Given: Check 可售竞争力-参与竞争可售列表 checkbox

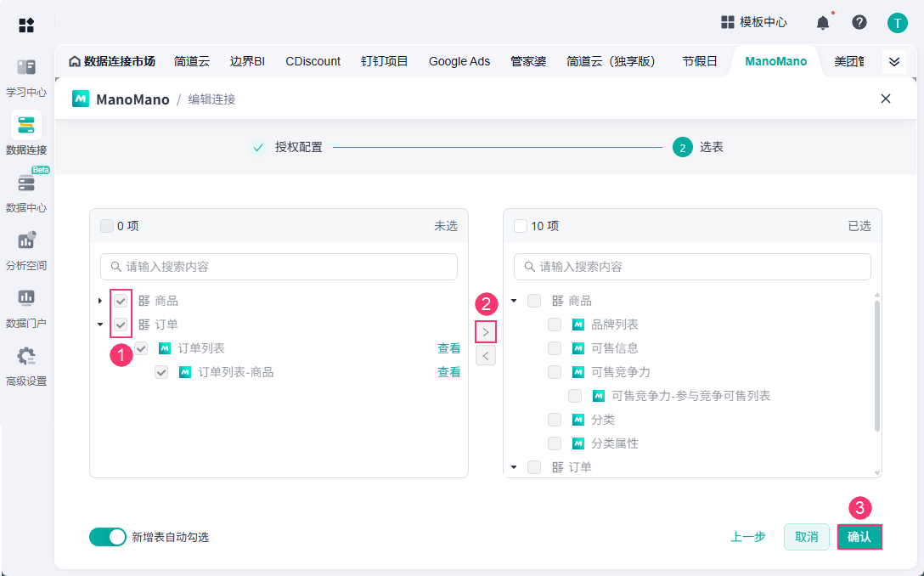Looking at the screenshot, I should 575,396.
